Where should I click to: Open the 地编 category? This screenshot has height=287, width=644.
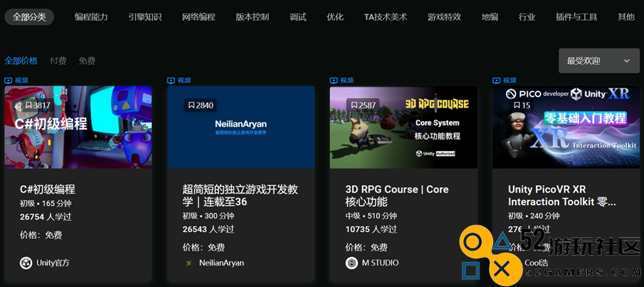pos(490,17)
